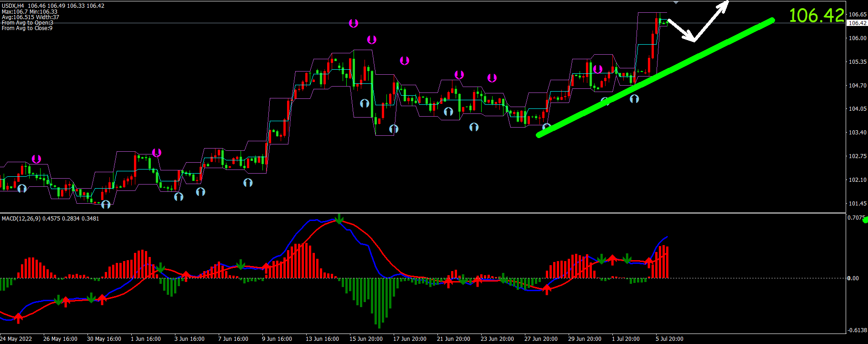Select the large green 106.42 price label

coord(816,15)
